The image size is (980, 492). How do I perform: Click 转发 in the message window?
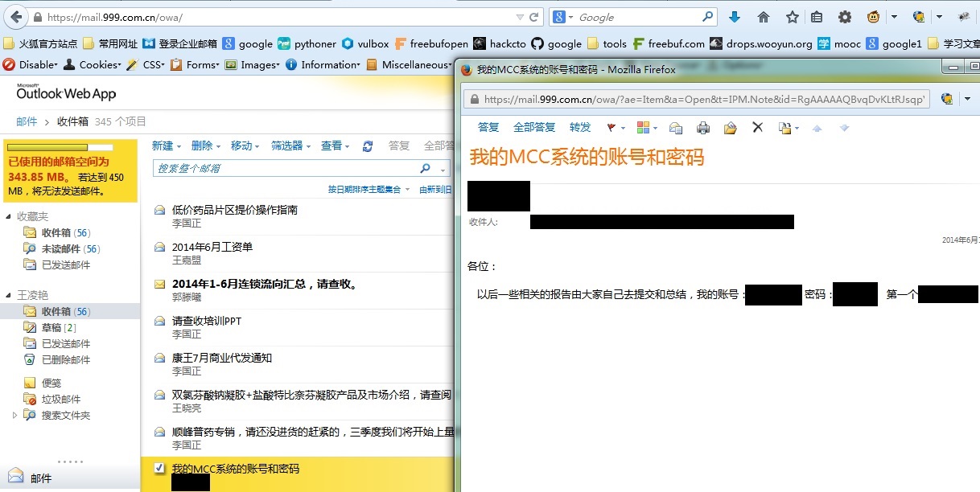(x=580, y=127)
